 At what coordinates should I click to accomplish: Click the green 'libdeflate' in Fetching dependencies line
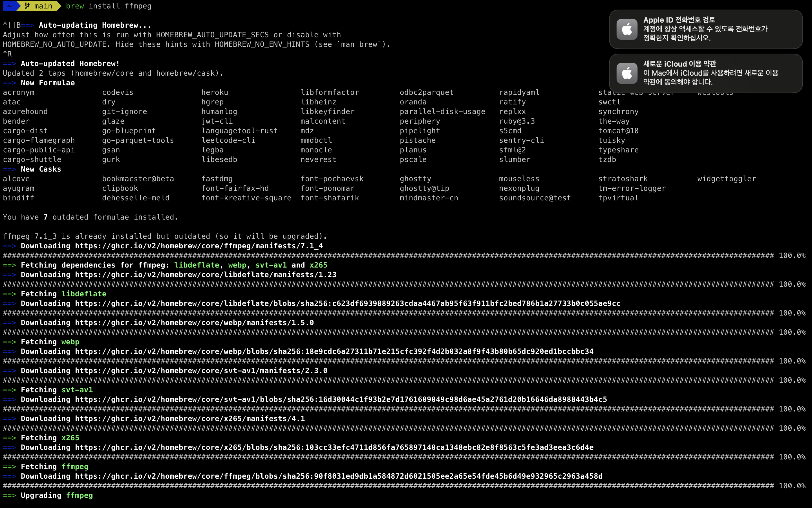[197, 265]
